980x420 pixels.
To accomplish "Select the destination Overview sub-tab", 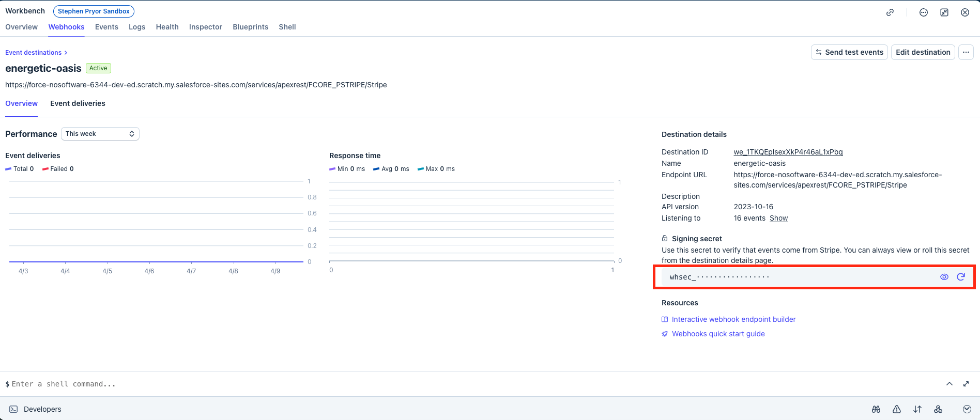I will pos(22,103).
